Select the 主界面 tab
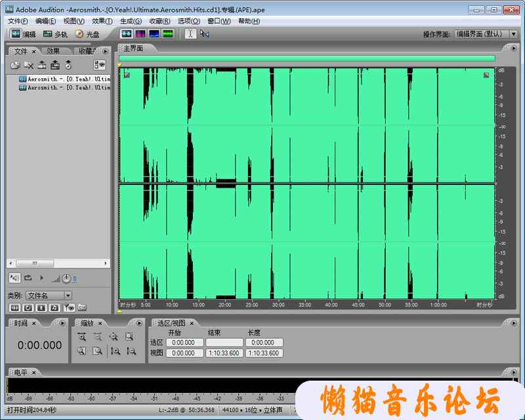Screen dimensions: 525x420 (133, 49)
